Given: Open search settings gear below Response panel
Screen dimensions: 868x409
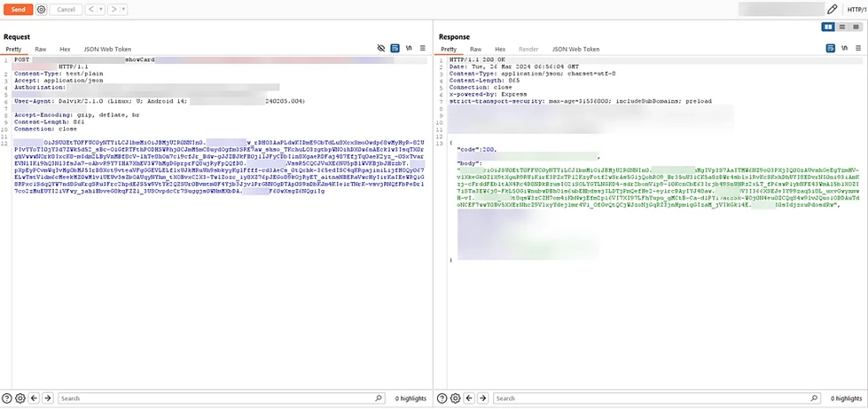Looking at the screenshot, I should (455, 398).
